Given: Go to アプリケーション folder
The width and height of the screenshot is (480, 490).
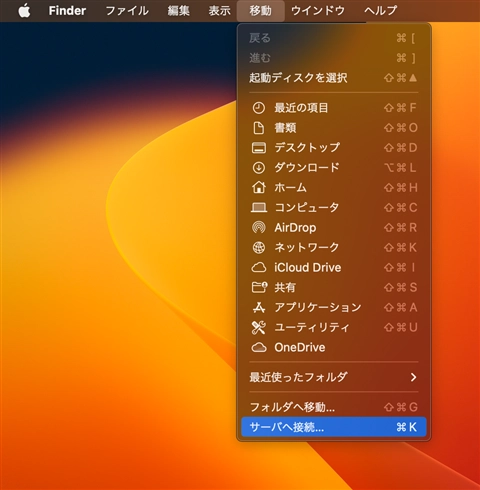Looking at the screenshot, I should (x=334, y=307).
